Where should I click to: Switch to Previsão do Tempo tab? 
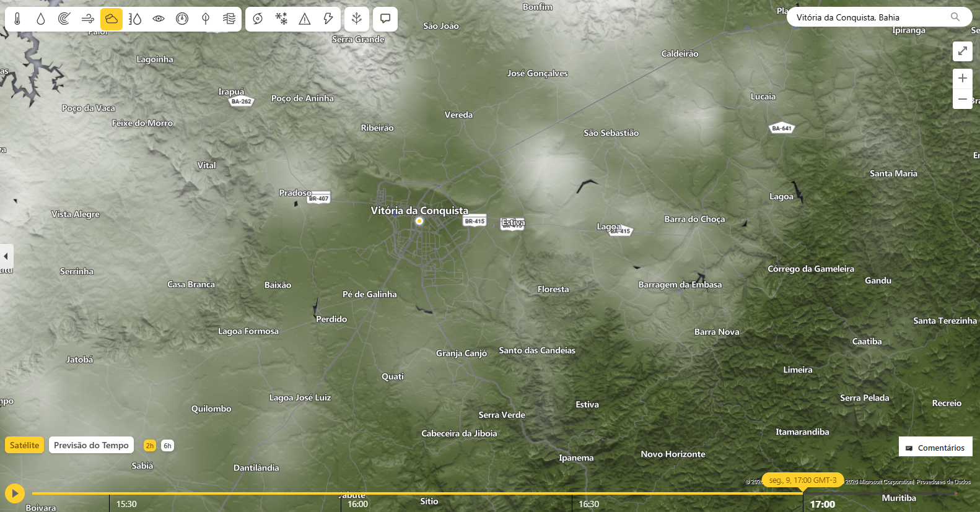click(91, 445)
